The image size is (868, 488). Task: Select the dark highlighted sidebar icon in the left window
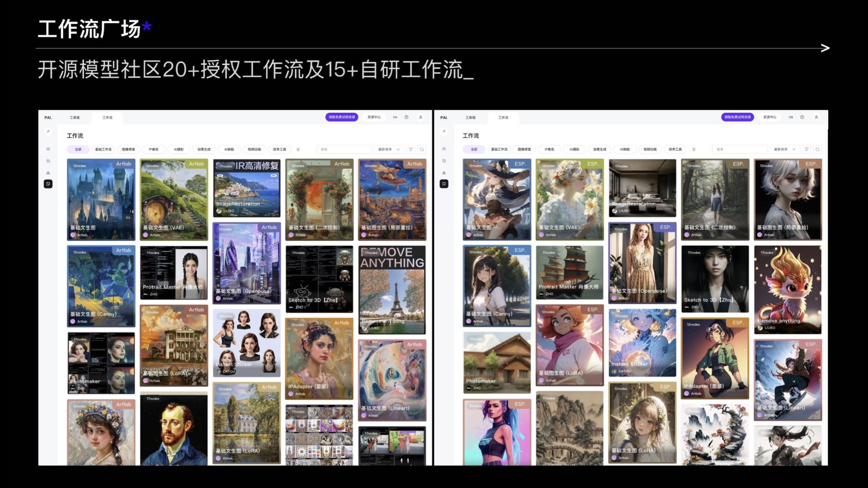click(x=48, y=184)
